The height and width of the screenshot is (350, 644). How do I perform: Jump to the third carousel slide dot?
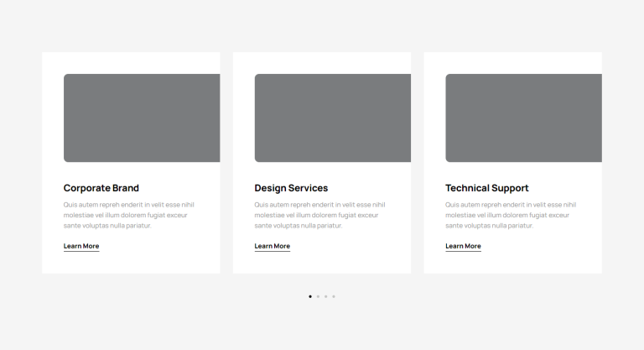tap(325, 296)
